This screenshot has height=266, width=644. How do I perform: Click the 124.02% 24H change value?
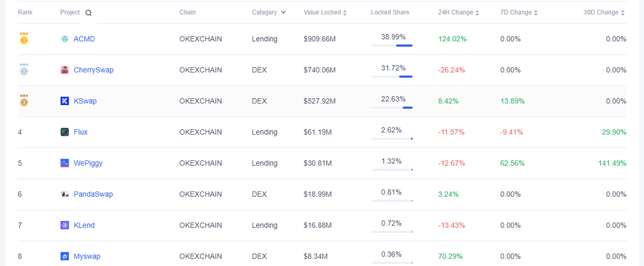452,39
